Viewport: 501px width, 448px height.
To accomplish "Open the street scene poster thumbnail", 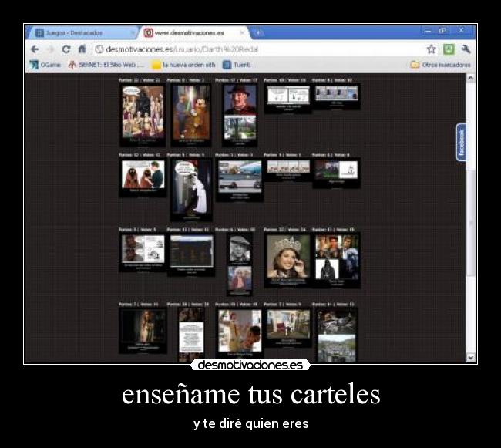I will [288, 327].
